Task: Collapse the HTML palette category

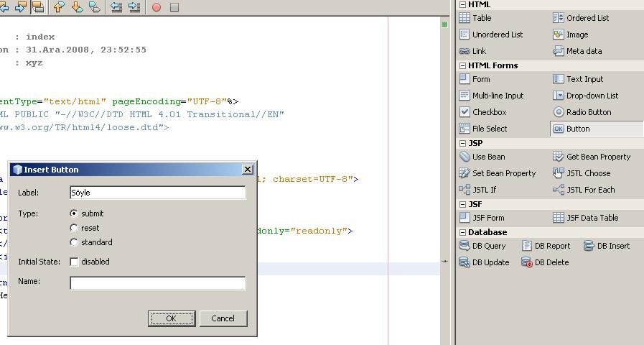Action: point(463,4)
